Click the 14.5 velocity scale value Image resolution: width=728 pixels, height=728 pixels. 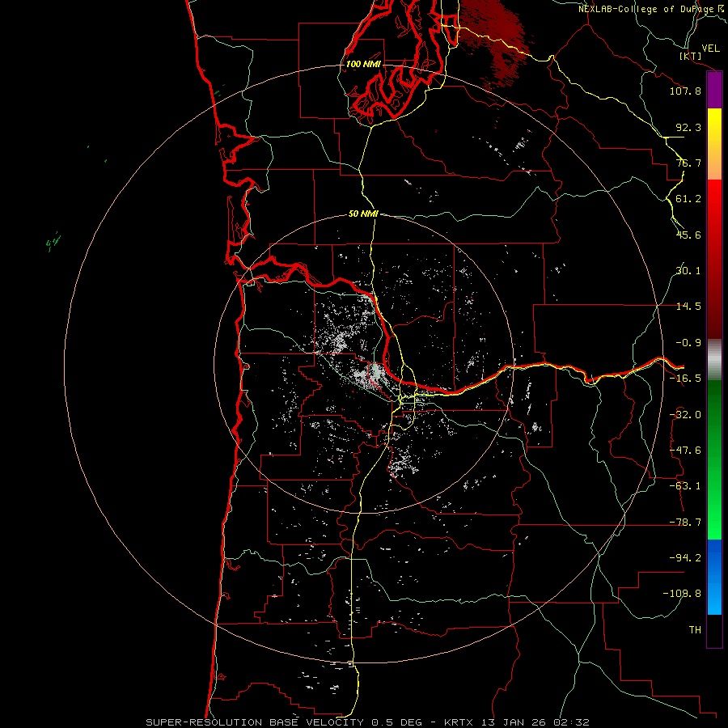688,307
